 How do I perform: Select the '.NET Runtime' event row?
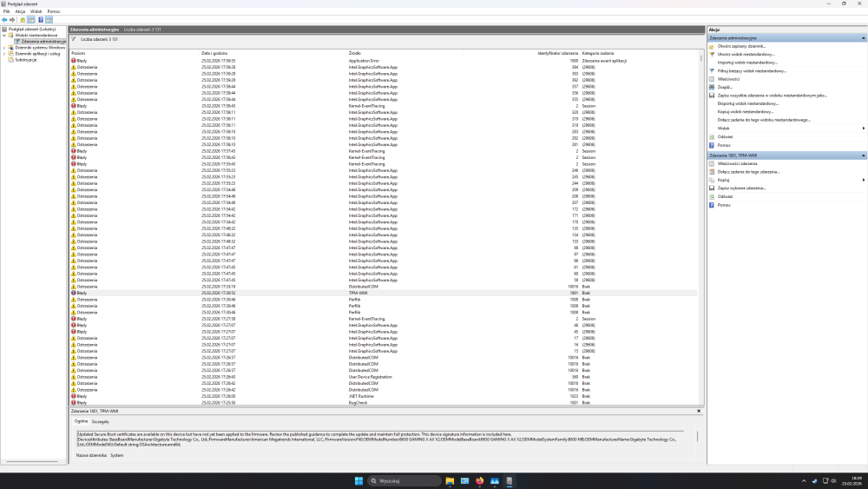(384, 397)
